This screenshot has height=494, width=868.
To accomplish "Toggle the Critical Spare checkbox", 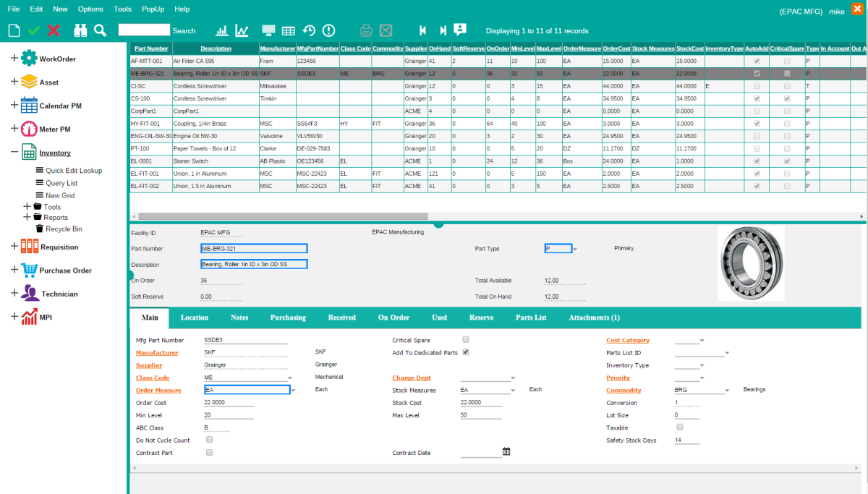I will pyautogui.click(x=466, y=339).
